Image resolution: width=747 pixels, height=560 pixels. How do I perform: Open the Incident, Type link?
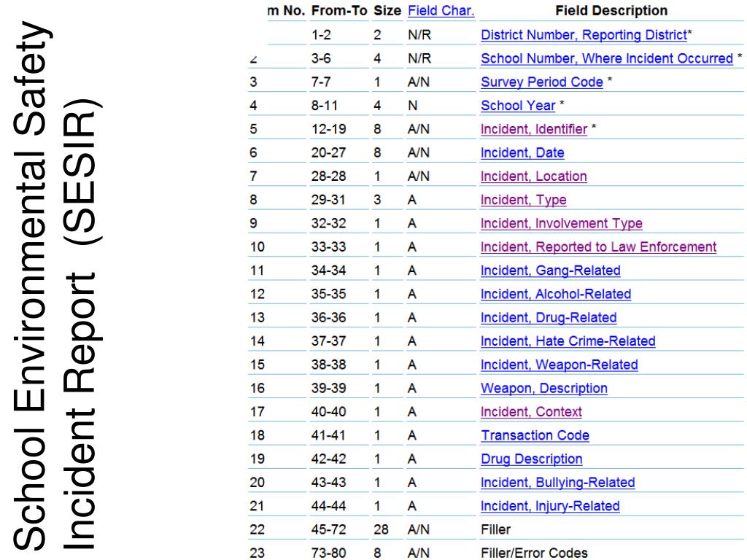click(x=523, y=200)
